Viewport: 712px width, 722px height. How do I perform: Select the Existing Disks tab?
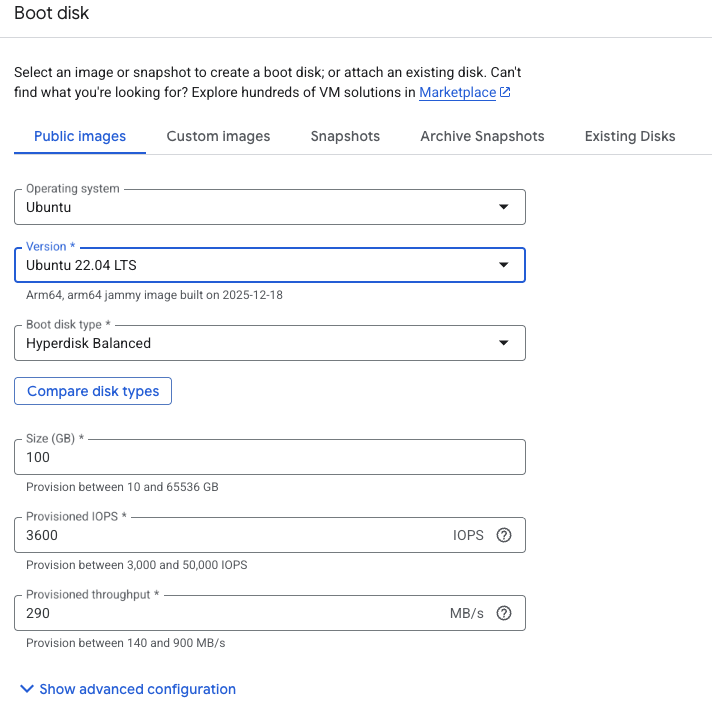click(630, 136)
